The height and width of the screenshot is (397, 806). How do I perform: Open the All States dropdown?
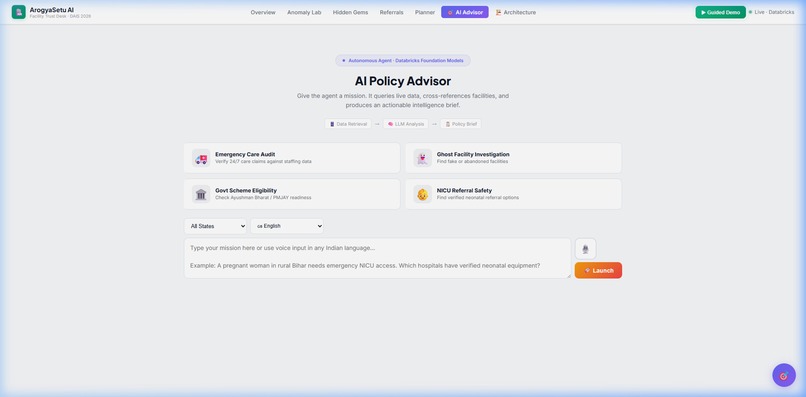pos(215,226)
